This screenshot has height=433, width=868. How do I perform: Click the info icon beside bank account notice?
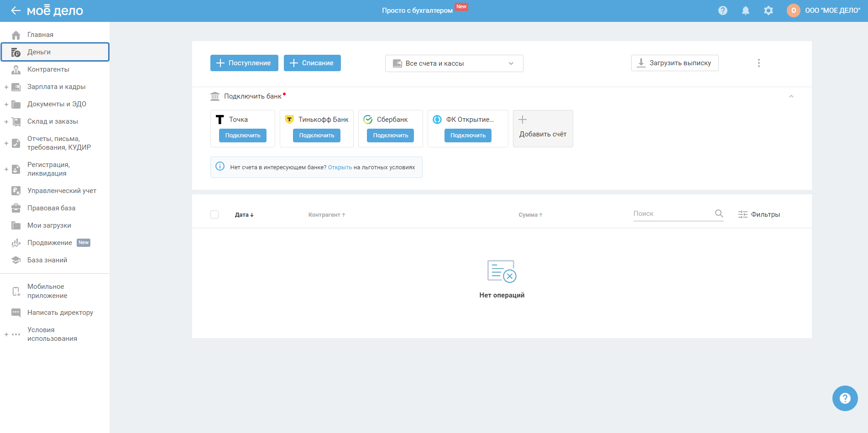220,166
